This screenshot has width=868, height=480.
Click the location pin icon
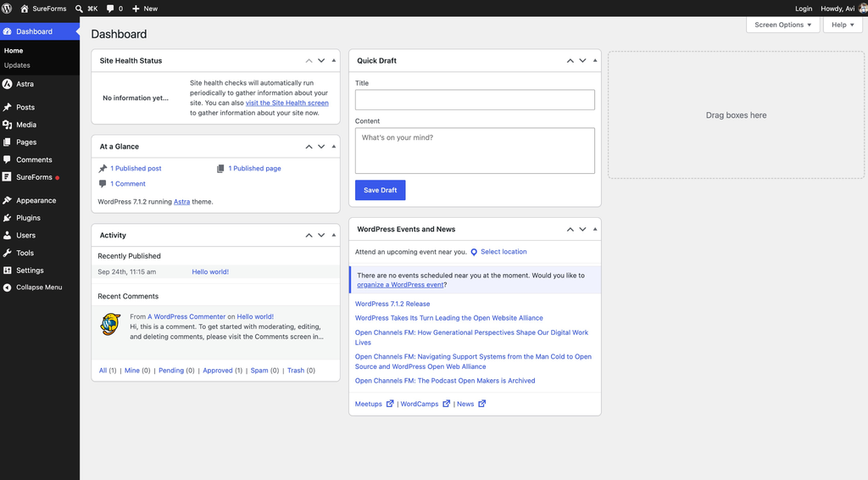click(474, 252)
